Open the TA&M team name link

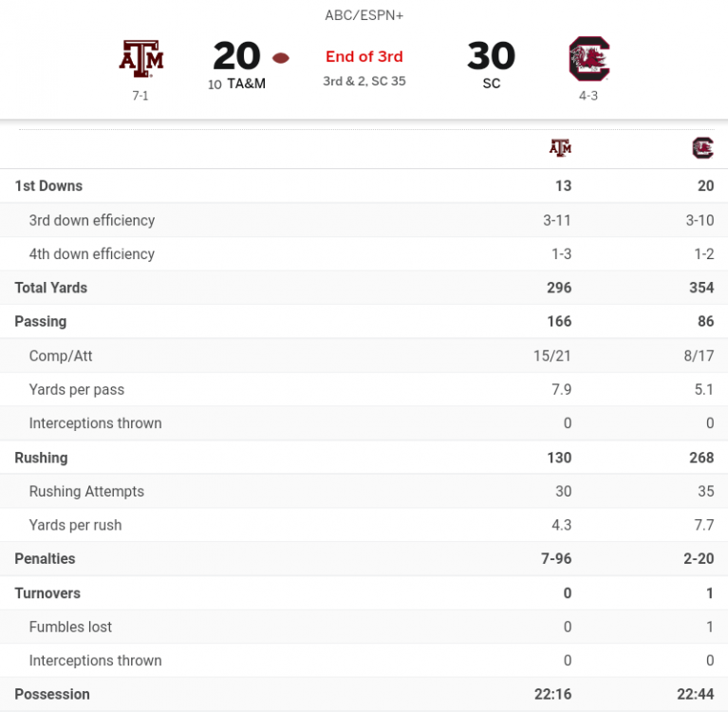246,84
